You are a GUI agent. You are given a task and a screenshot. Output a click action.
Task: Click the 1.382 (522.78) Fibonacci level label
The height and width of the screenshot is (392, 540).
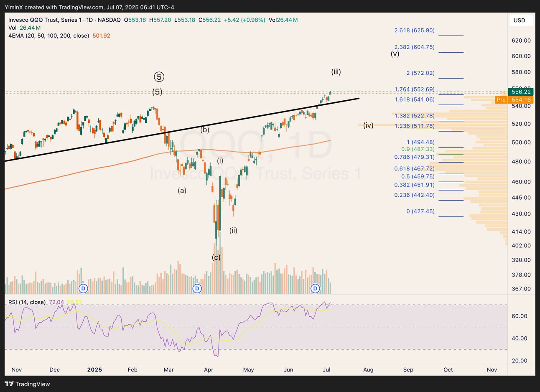tap(414, 116)
